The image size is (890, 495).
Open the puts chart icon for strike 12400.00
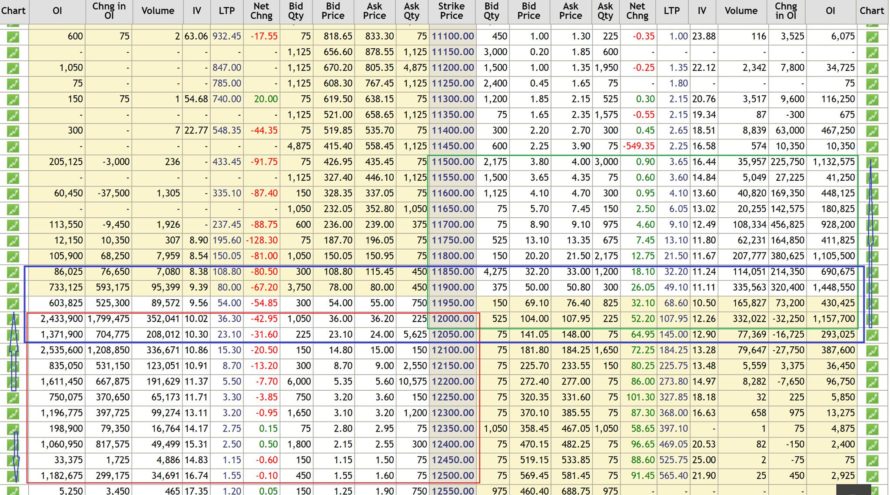point(872,444)
